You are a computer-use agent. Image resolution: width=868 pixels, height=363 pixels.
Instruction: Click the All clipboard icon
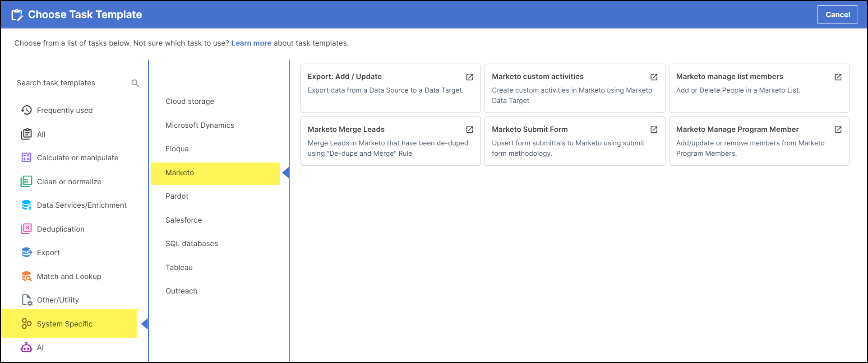[26, 134]
